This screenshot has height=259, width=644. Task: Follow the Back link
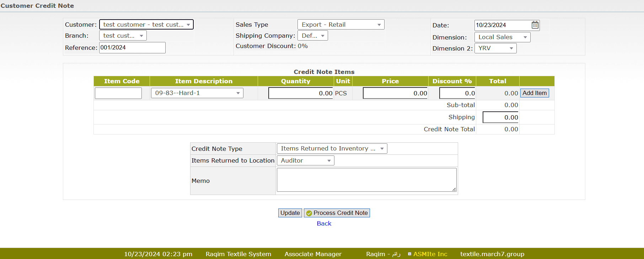tap(324, 223)
